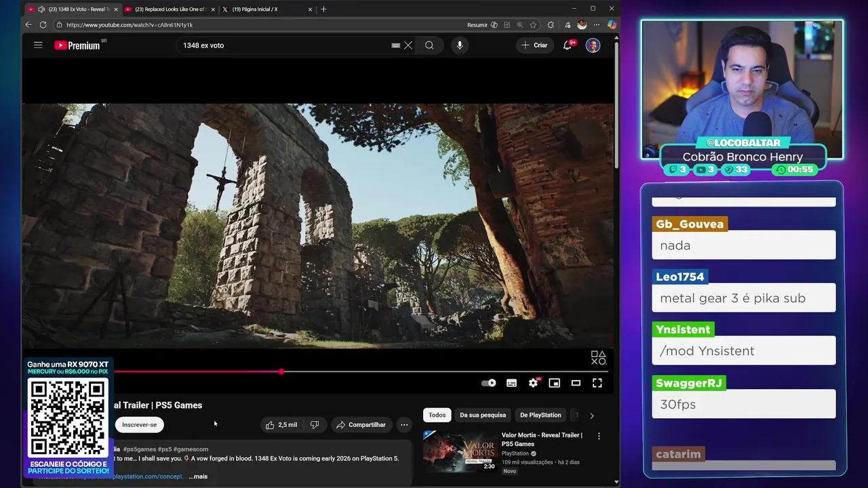
Task: Go to YouTube Premium home logo
Action: click(77, 45)
